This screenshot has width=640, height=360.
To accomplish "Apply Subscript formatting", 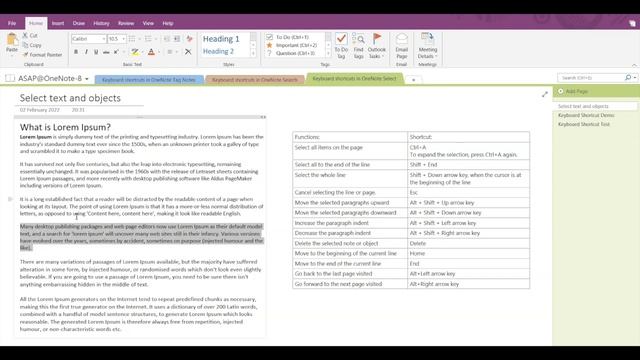I will [x=116, y=52].
